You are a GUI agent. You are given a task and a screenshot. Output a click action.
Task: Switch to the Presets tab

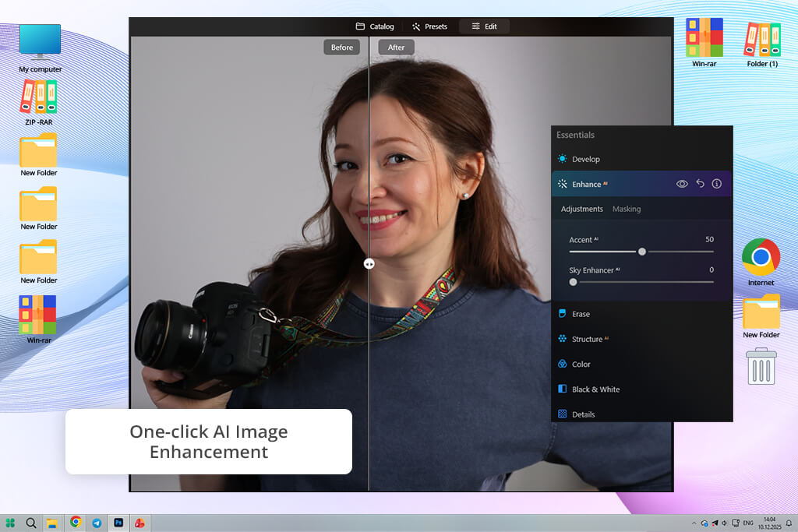click(429, 26)
